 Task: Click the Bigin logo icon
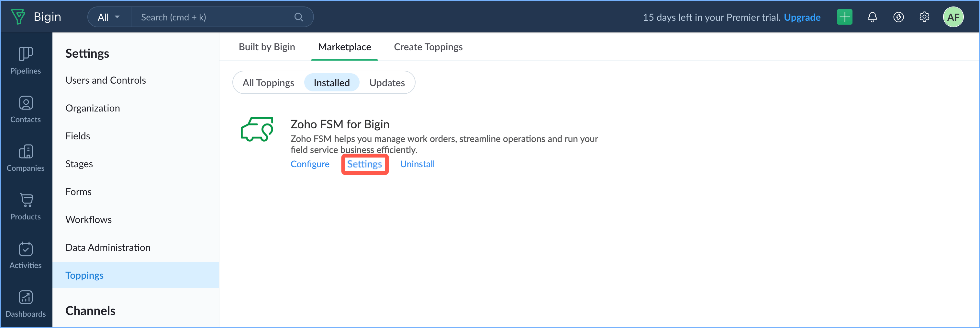click(x=18, y=17)
